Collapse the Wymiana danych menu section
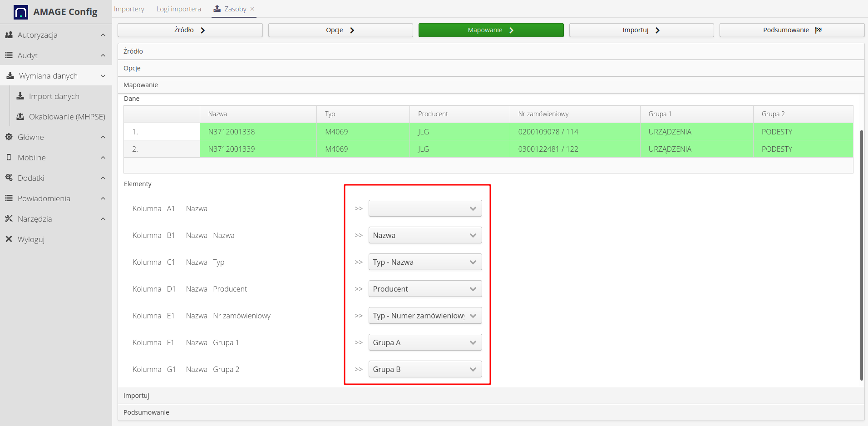This screenshot has height=426, width=868. (x=103, y=76)
